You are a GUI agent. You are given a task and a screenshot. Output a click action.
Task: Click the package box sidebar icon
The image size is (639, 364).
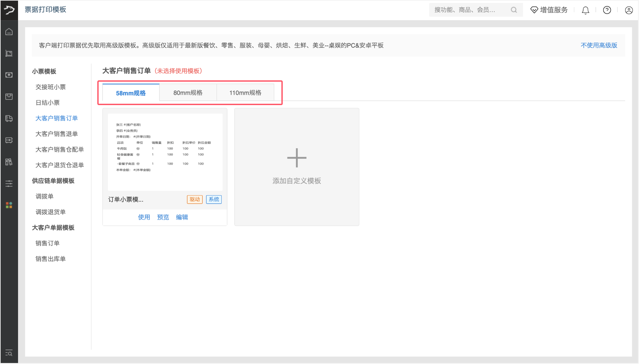(x=9, y=96)
